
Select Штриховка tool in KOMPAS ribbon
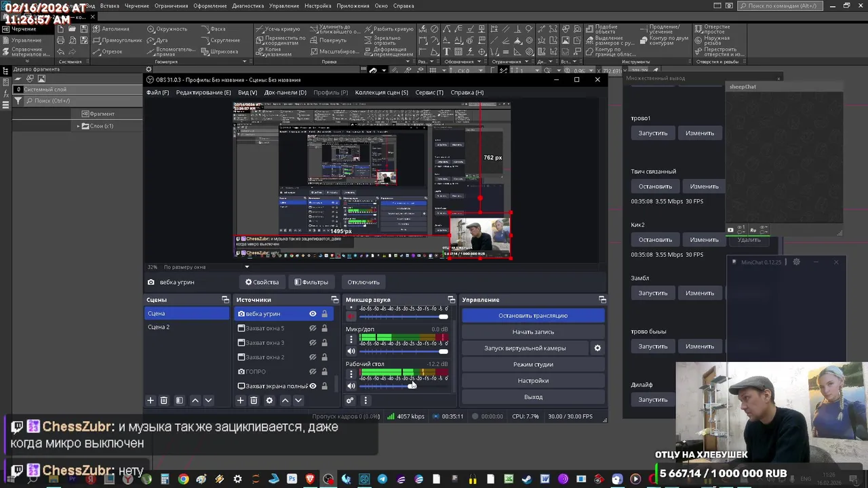218,52
